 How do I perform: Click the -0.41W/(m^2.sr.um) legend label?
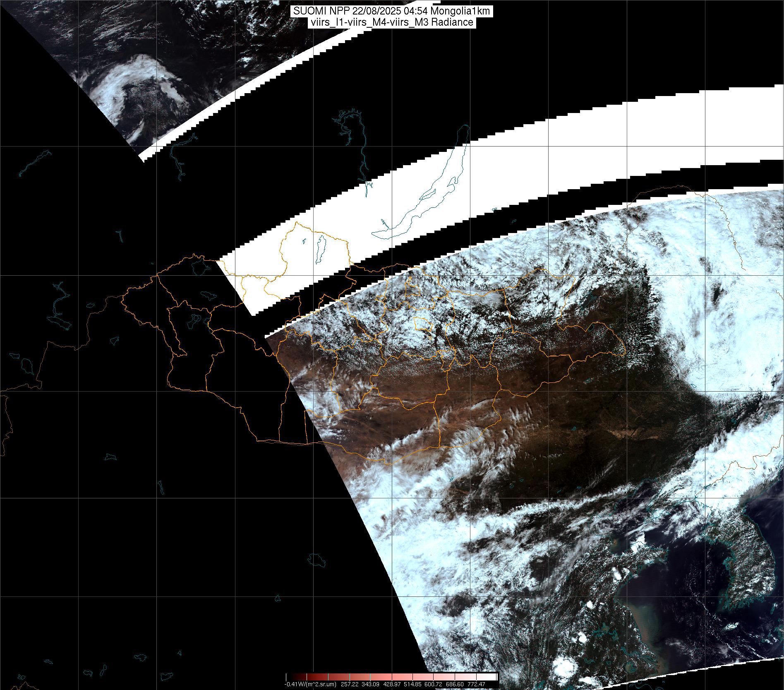click(310, 684)
